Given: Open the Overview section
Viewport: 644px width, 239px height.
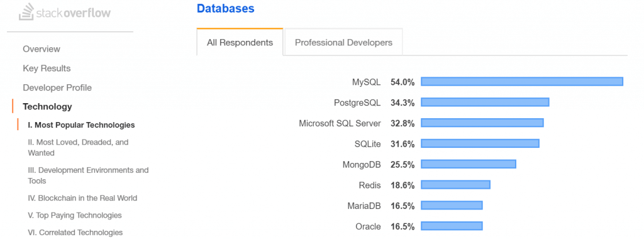Looking at the screenshot, I should coord(42,49).
